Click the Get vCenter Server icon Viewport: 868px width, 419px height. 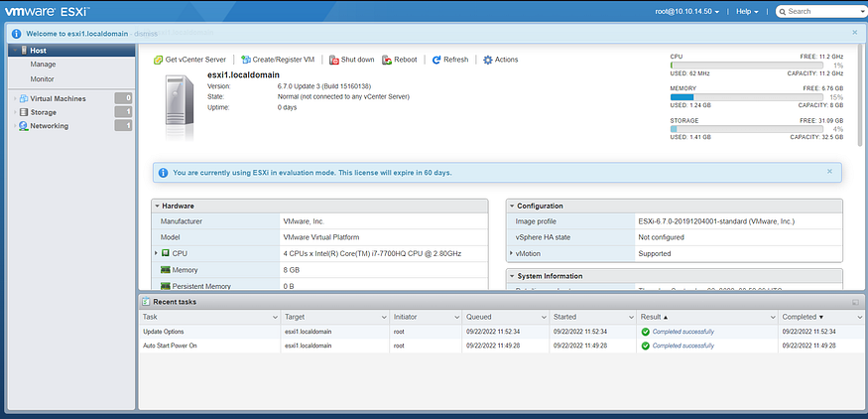[159, 60]
